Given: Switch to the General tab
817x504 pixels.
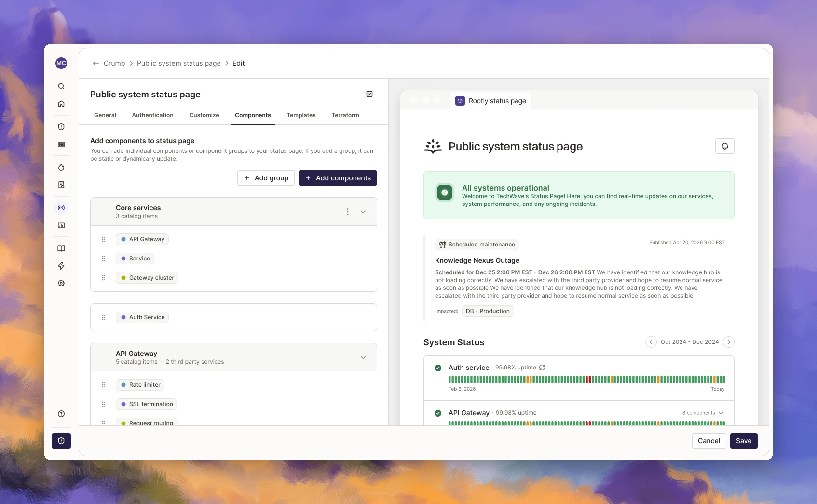Looking at the screenshot, I should (x=105, y=115).
